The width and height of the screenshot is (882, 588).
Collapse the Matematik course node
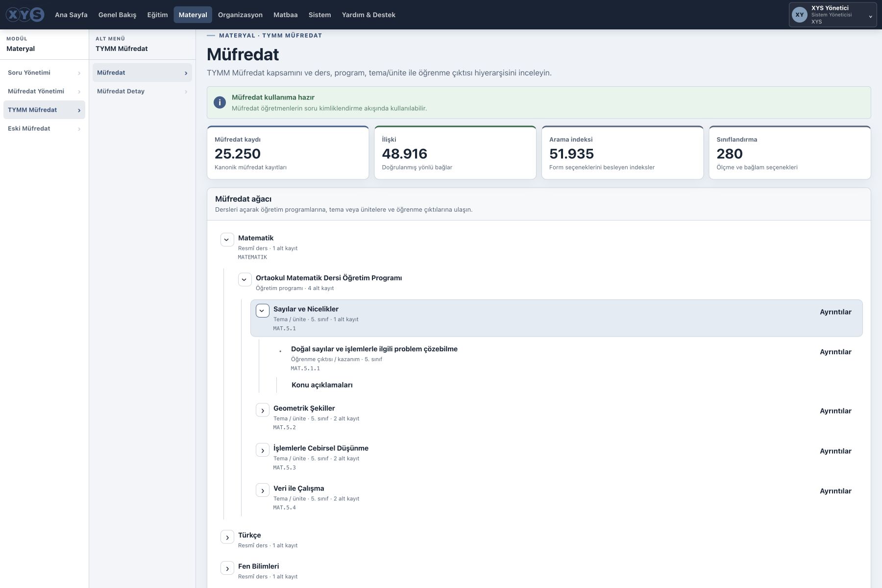click(227, 240)
